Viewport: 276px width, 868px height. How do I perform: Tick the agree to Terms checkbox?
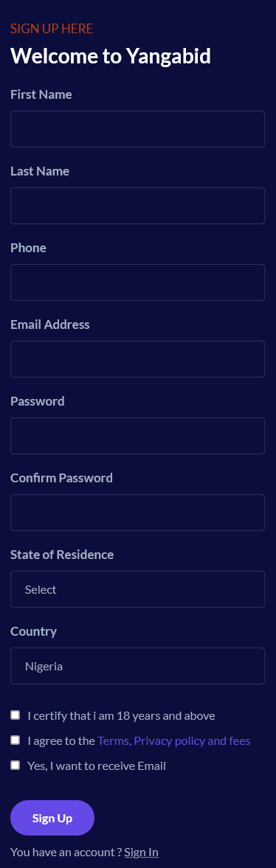(15, 740)
